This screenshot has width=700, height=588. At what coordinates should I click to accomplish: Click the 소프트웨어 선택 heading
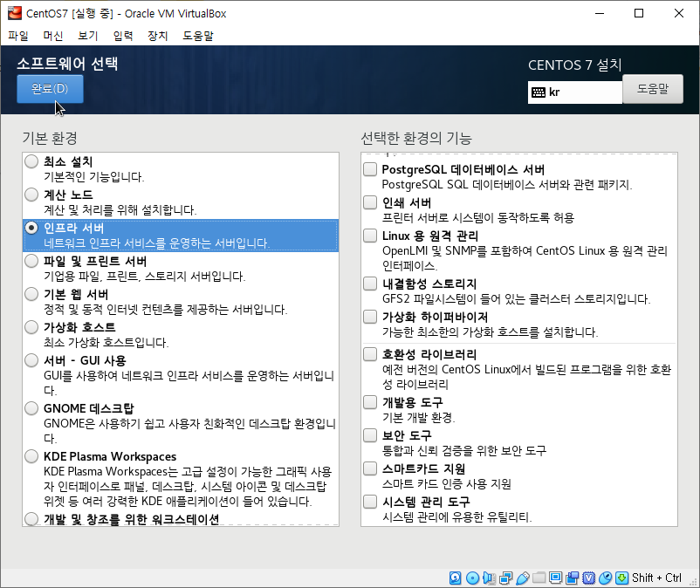[x=67, y=64]
